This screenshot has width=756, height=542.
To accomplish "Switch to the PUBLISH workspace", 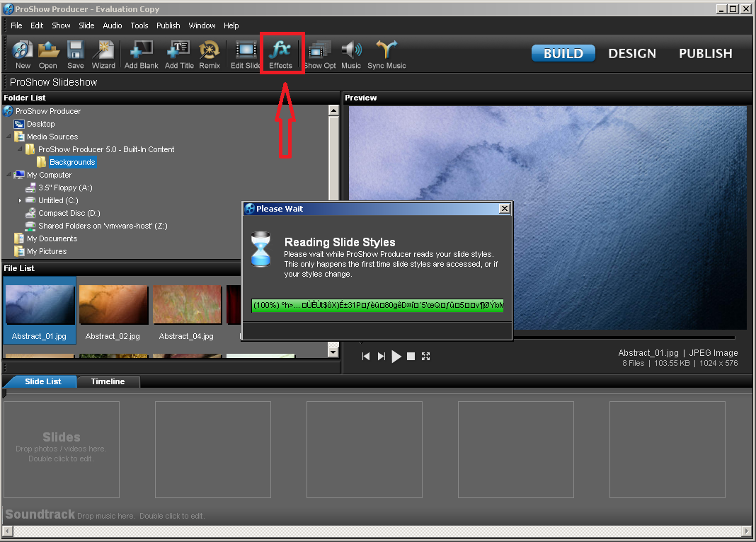I will click(x=705, y=54).
